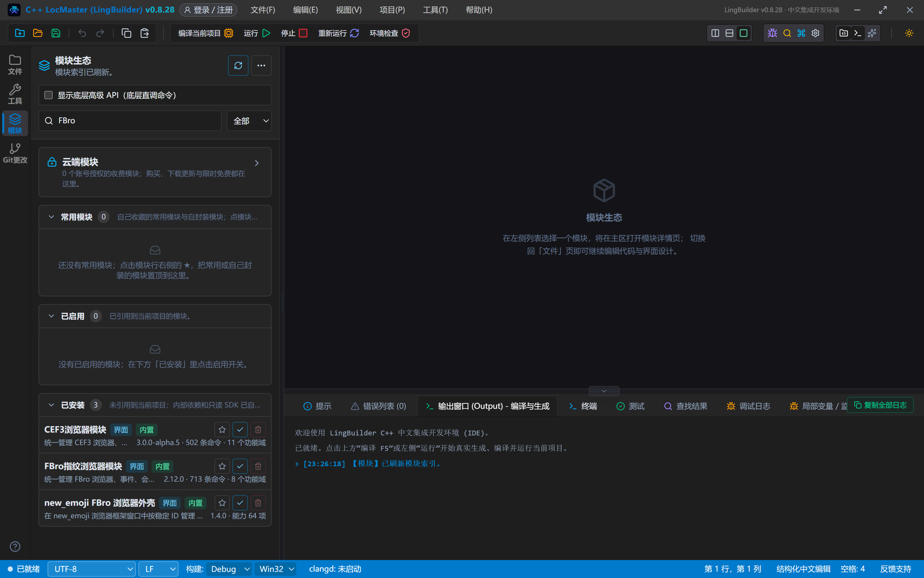Open the Git changes sidebar panel
The image size is (924, 578).
point(15,153)
